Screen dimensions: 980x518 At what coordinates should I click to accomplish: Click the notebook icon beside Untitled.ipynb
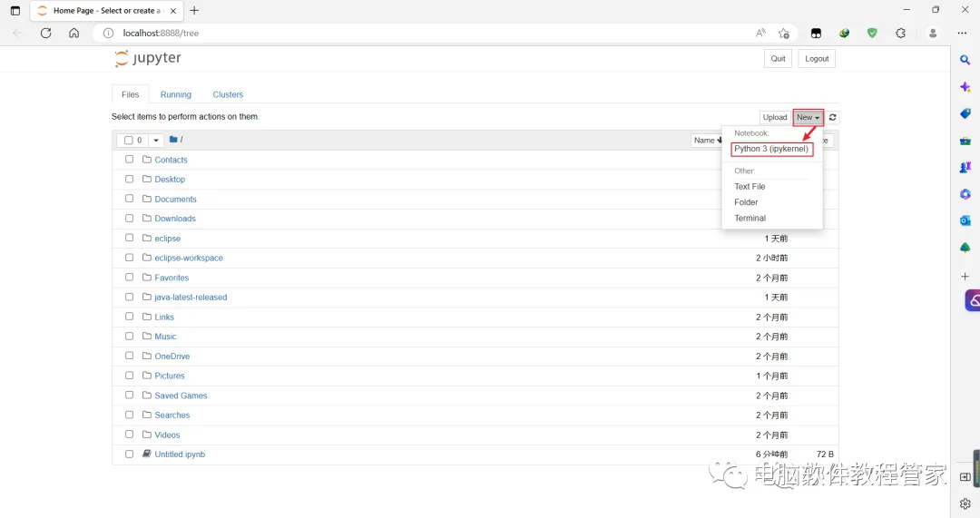(147, 454)
